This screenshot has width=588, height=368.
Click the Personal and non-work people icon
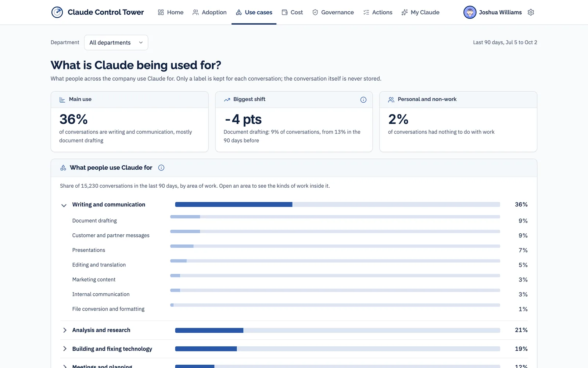[x=391, y=100]
